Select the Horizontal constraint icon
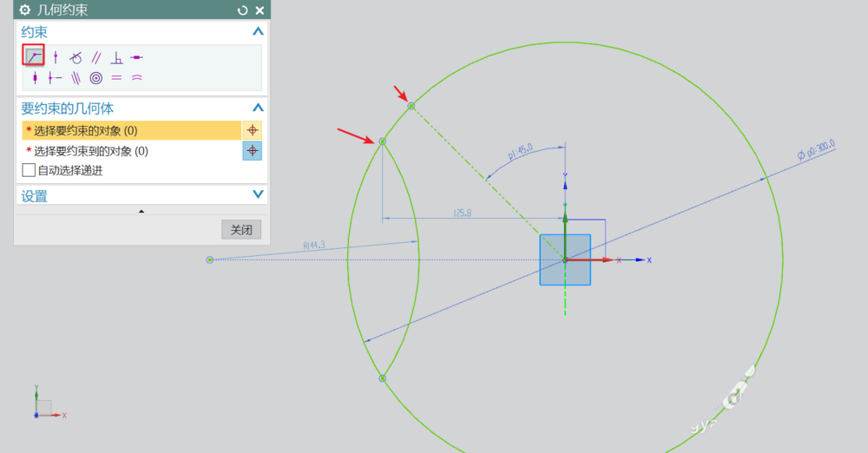This screenshot has width=868, height=453. (x=137, y=57)
